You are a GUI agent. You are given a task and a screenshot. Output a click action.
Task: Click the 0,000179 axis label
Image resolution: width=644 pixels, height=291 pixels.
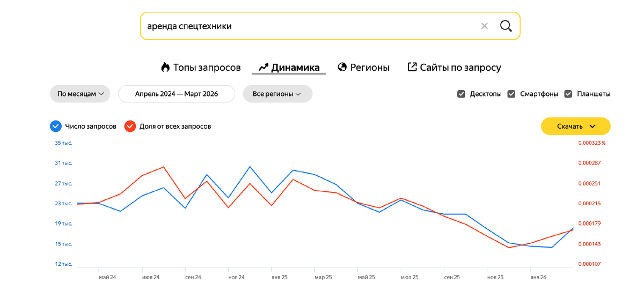(x=589, y=223)
